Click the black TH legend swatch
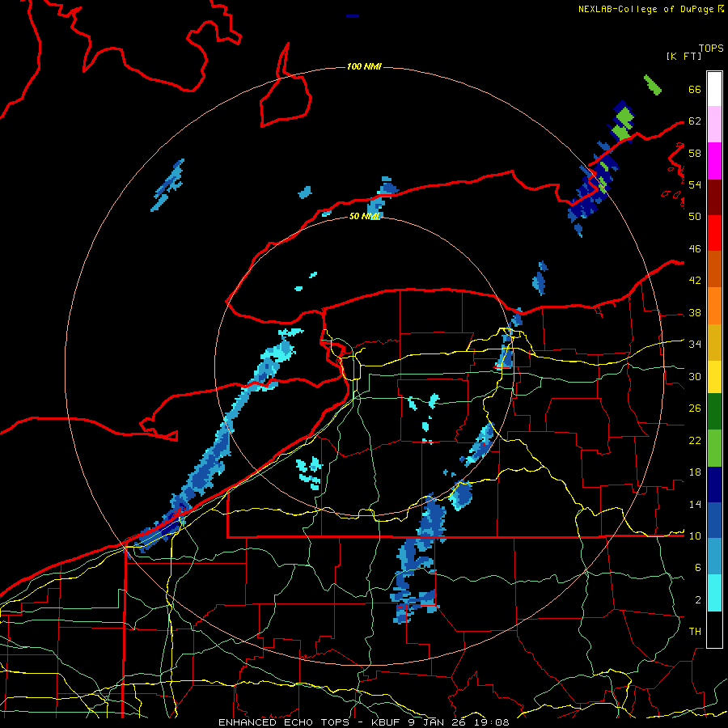Image resolution: width=728 pixels, height=728 pixels. (x=714, y=629)
